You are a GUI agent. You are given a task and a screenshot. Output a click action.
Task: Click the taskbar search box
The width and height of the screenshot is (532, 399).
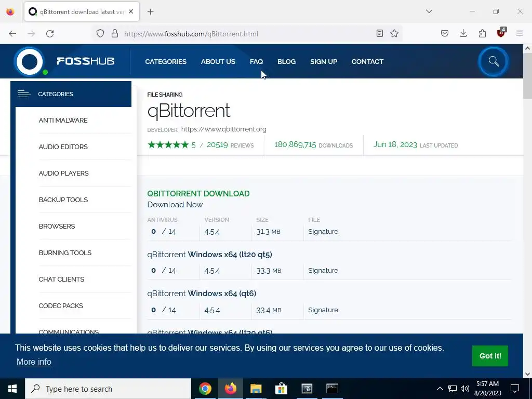coord(108,389)
